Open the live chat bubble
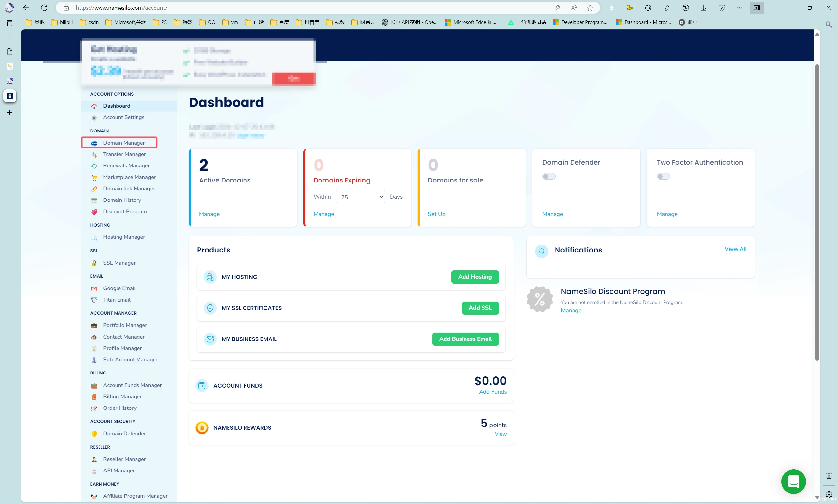This screenshot has width=838, height=504. (793, 481)
